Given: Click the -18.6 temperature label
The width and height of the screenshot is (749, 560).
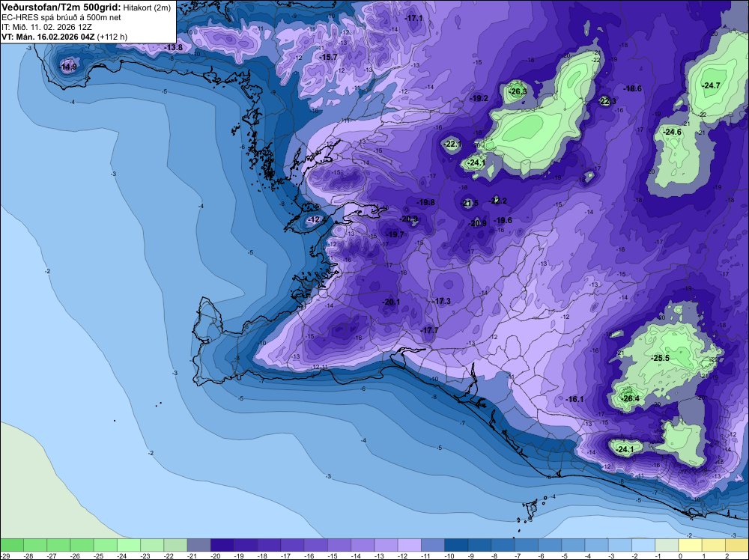Looking at the screenshot, I should [x=632, y=88].
